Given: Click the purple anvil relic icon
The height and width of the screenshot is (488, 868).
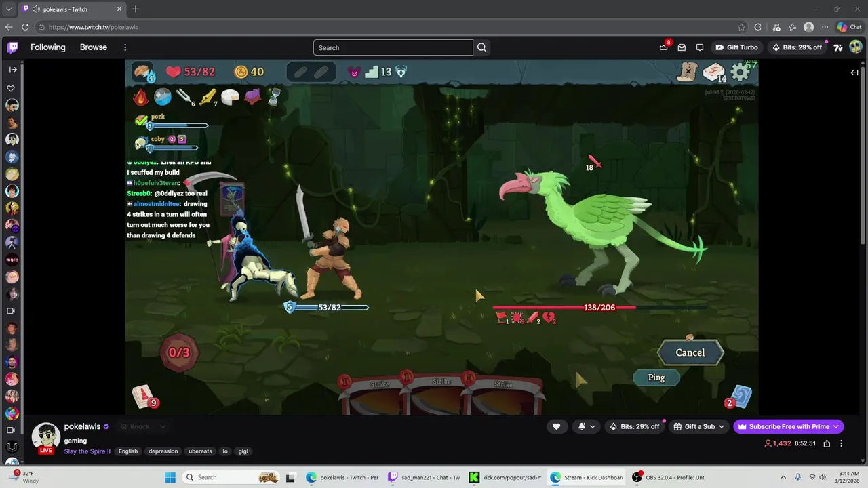Looking at the screenshot, I should click(x=252, y=97).
